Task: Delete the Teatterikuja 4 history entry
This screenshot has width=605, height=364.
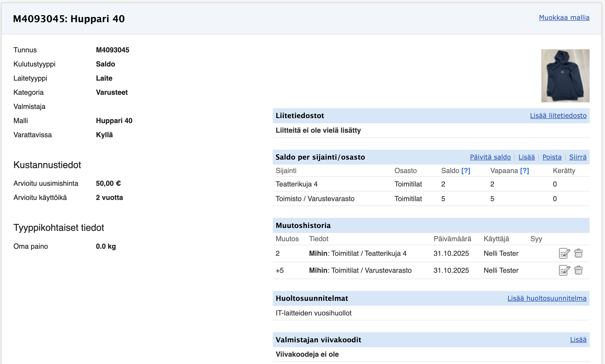Action: (578, 253)
